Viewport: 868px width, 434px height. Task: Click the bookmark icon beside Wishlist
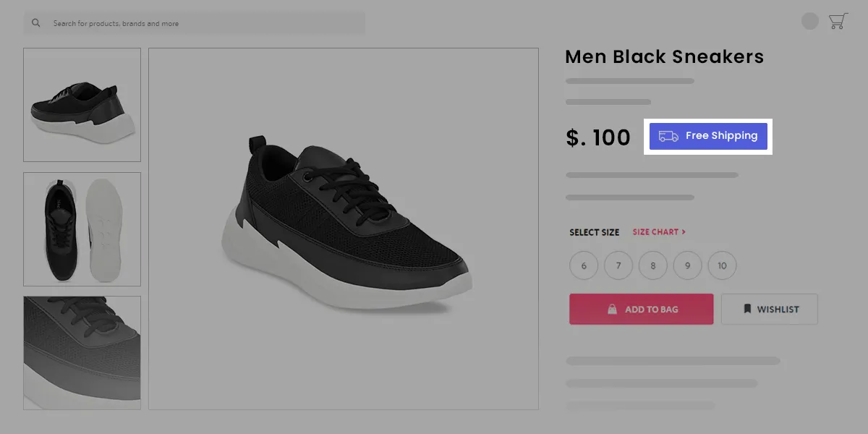click(747, 309)
